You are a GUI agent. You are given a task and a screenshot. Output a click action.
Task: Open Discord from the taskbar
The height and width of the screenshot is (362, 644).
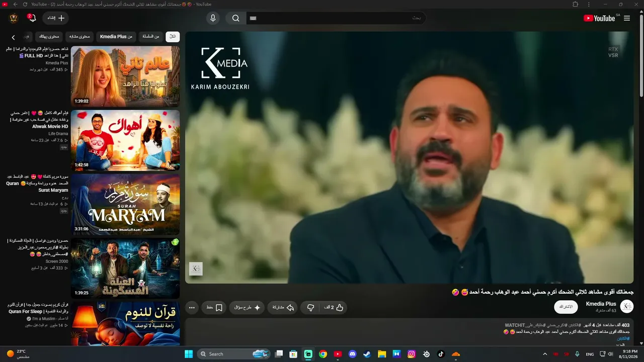coord(352,354)
